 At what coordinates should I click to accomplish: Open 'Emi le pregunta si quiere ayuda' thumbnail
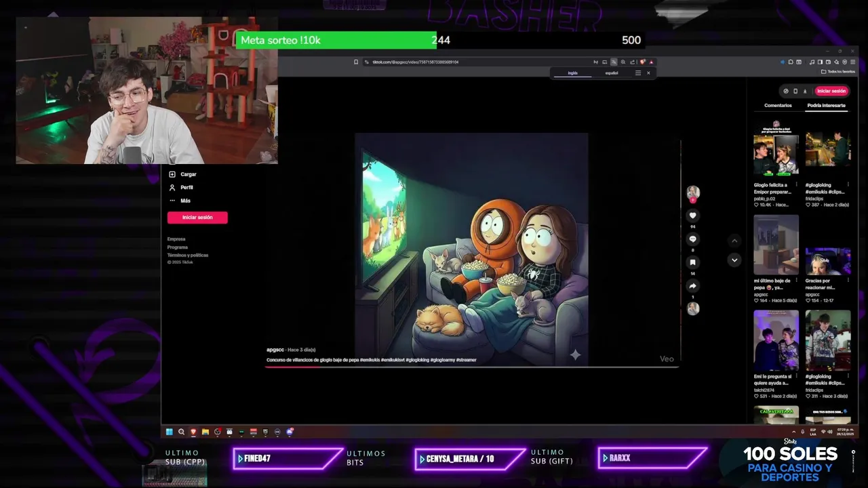(x=776, y=340)
